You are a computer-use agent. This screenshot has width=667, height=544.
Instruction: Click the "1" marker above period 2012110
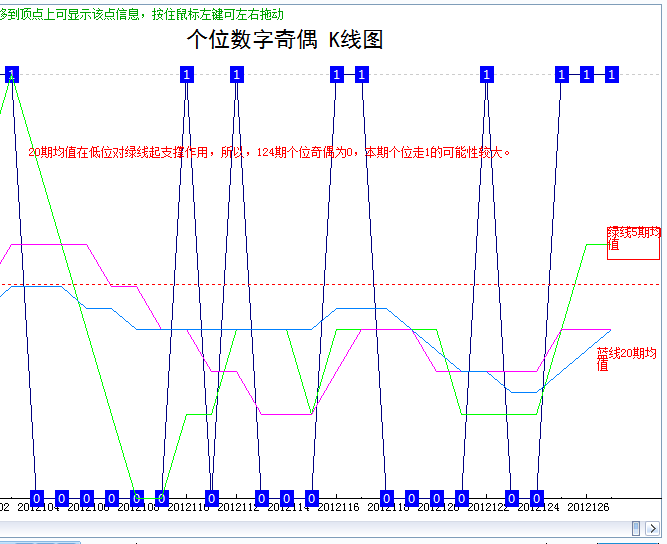pos(186,74)
